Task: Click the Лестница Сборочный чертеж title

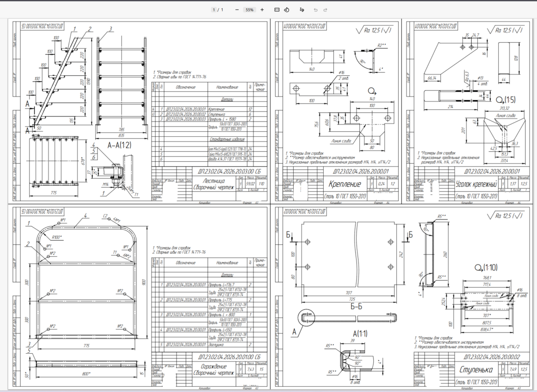Action: tap(214, 184)
